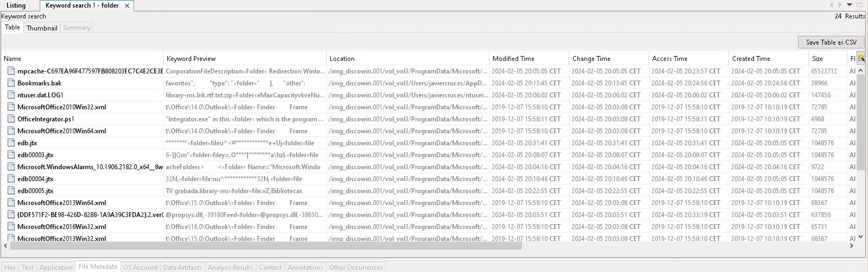Click the horizontal scrollbar of the table
868x272 pixels.
266,246
